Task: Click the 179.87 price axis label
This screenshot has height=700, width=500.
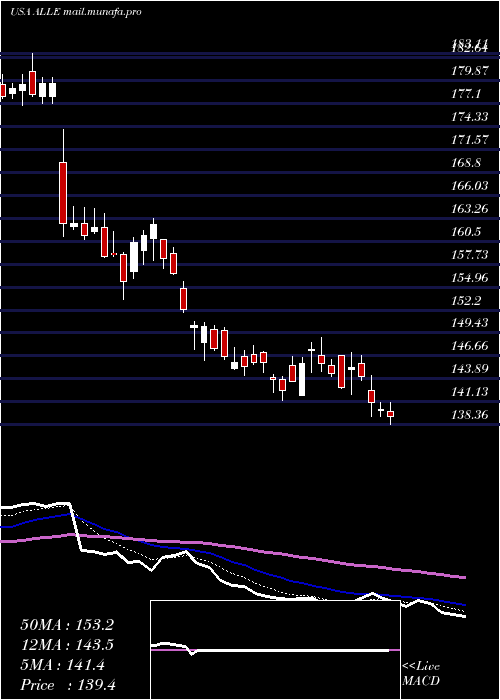Action: (x=470, y=71)
